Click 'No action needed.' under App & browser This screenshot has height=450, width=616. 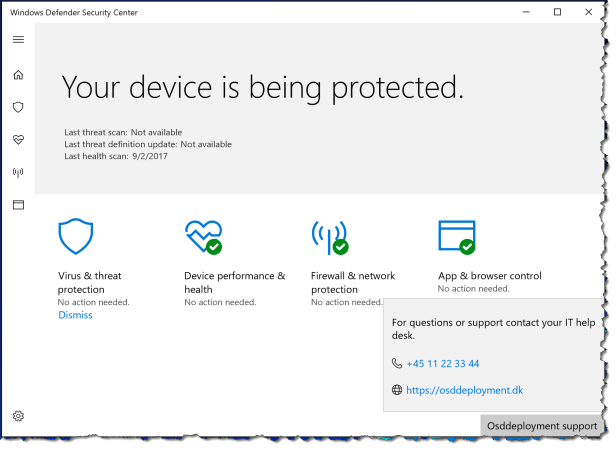click(x=473, y=289)
